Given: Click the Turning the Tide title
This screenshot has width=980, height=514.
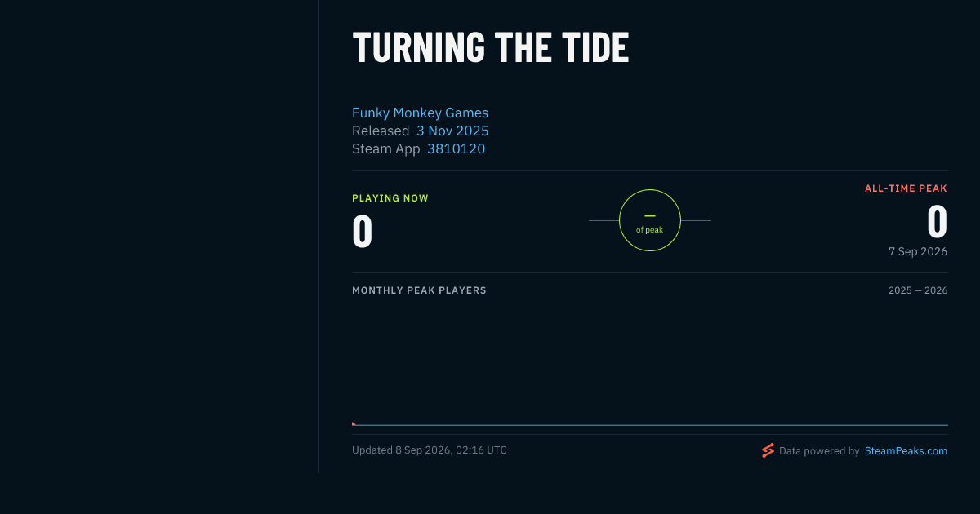Looking at the screenshot, I should click(x=491, y=47).
